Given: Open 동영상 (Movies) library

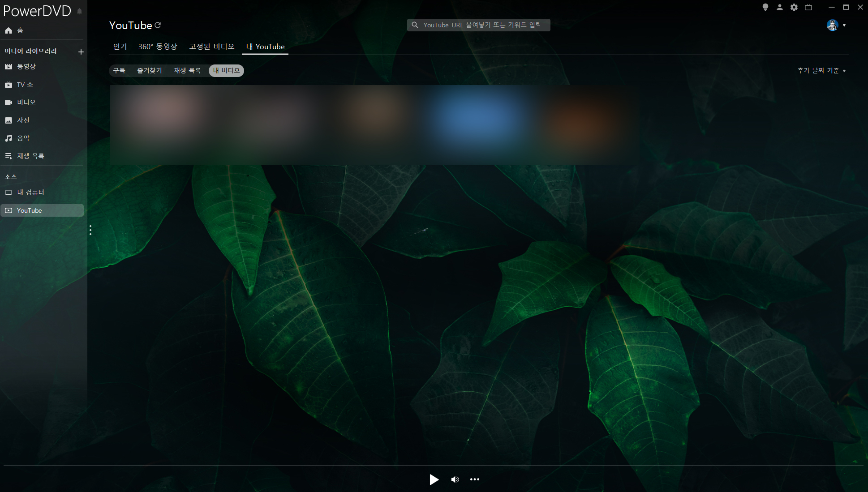Looking at the screenshot, I should (x=20, y=67).
